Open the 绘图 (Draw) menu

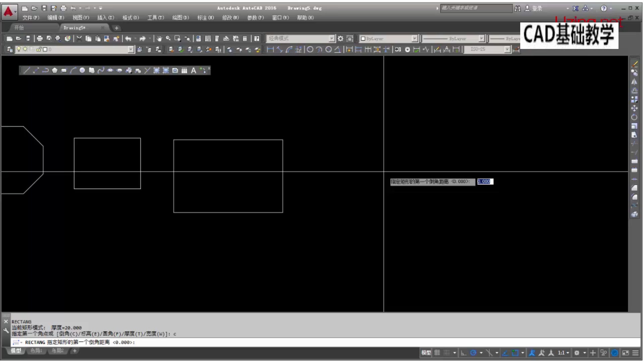(x=180, y=18)
